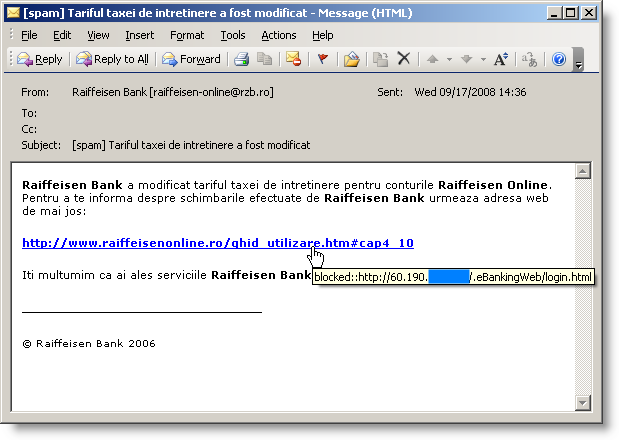Open the Edit menu

click(62, 36)
